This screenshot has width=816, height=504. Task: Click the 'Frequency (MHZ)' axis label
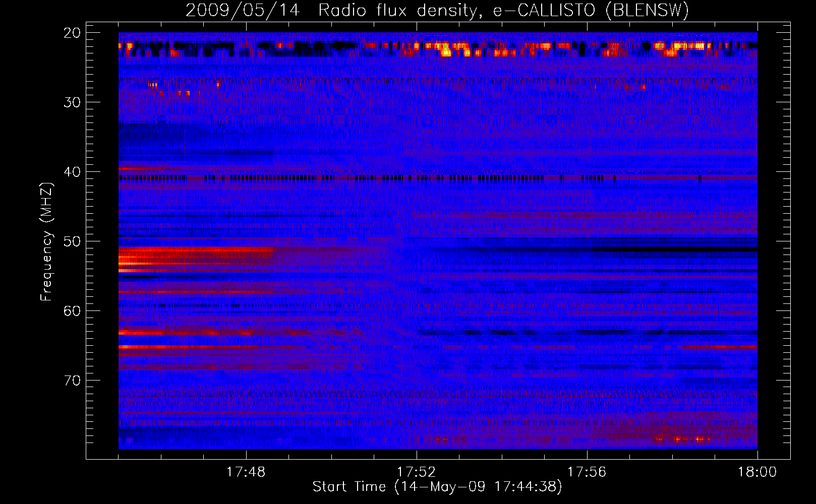click(46, 241)
